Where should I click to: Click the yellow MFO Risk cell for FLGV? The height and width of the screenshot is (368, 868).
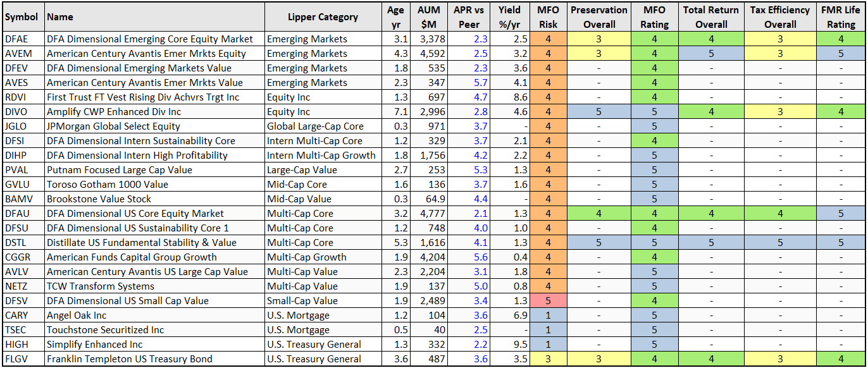pyautogui.click(x=548, y=359)
